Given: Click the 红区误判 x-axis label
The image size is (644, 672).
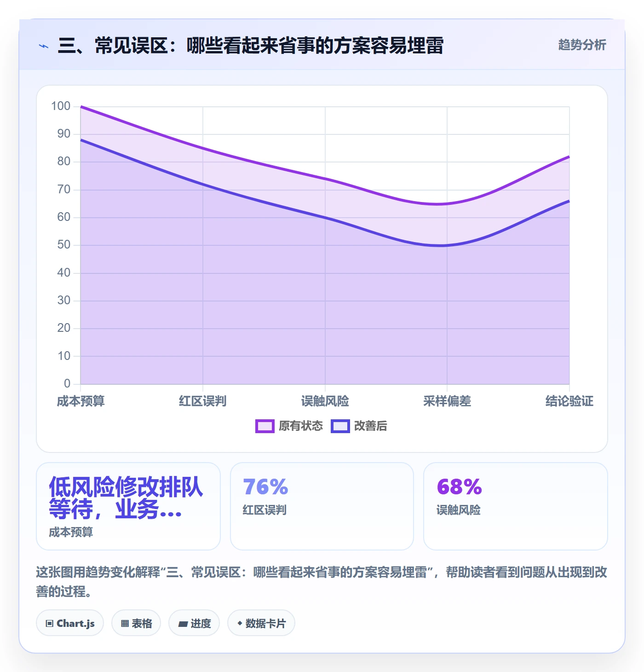Looking at the screenshot, I should (203, 401).
